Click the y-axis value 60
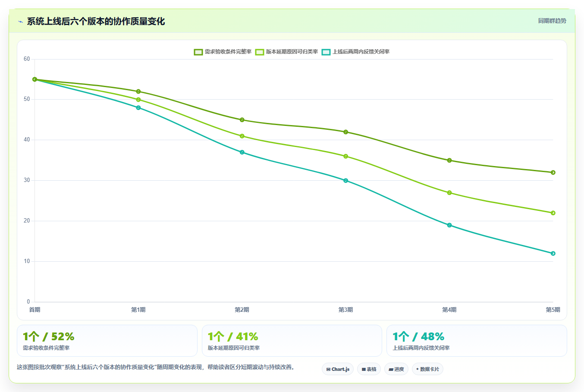The height and width of the screenshot is (392, 584). 27,59
